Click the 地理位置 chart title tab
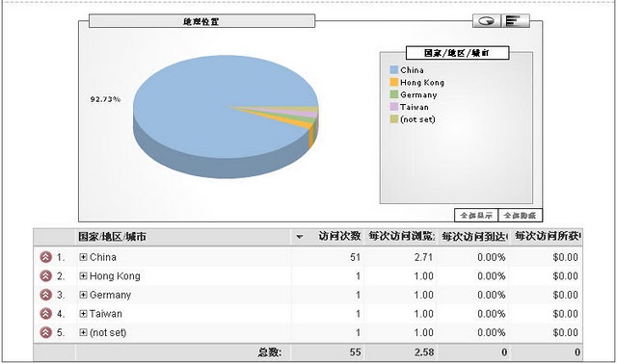 tap(201, 21)
